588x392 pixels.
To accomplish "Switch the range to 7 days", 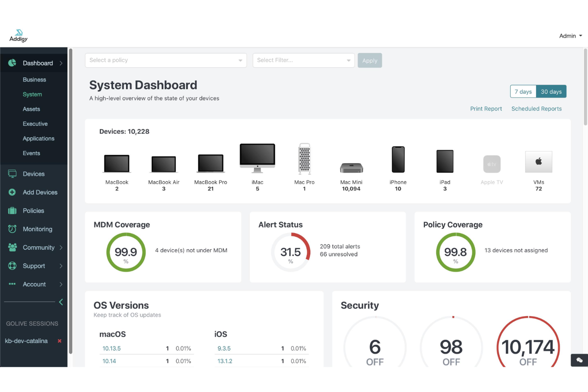I will pyautogui.click(x=523, y=91).
